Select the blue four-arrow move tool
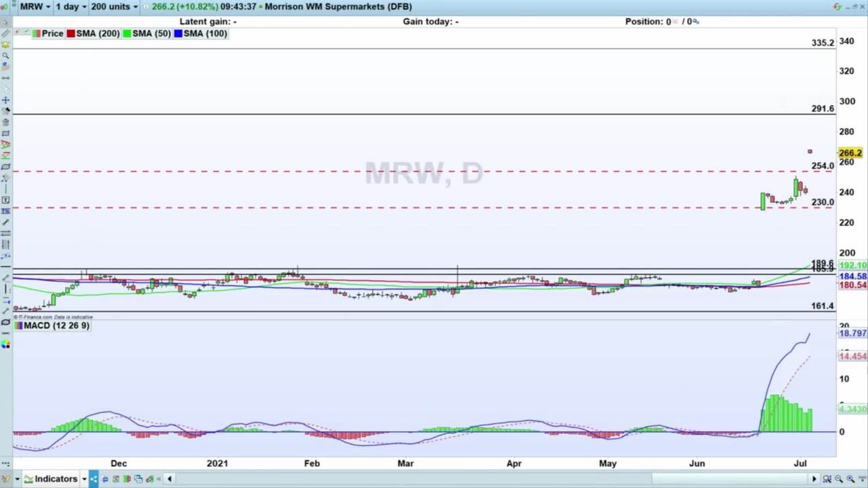 coord(5,100)
